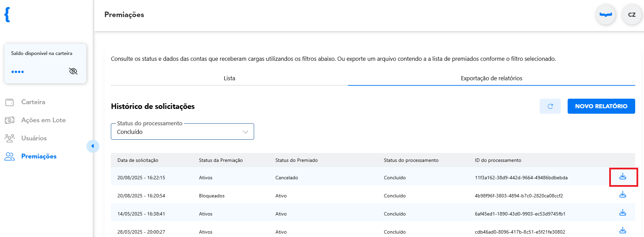
Task: Click the curly brace app logo
Action: click(x=7, y=15)
